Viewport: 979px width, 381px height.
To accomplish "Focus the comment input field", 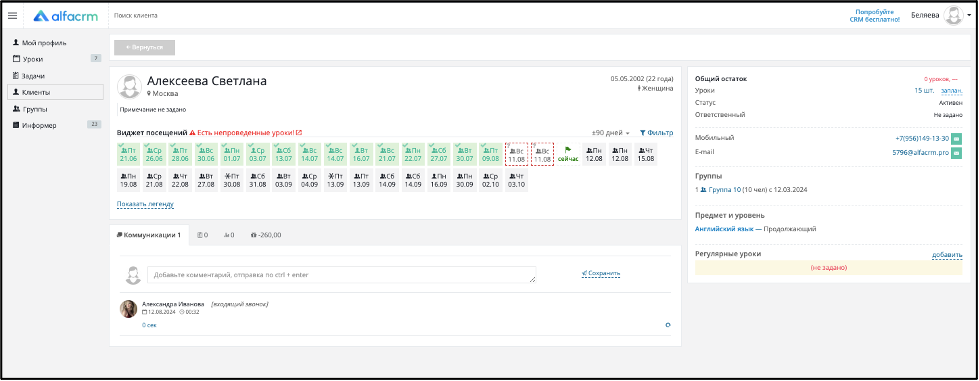I will point(342,275).
